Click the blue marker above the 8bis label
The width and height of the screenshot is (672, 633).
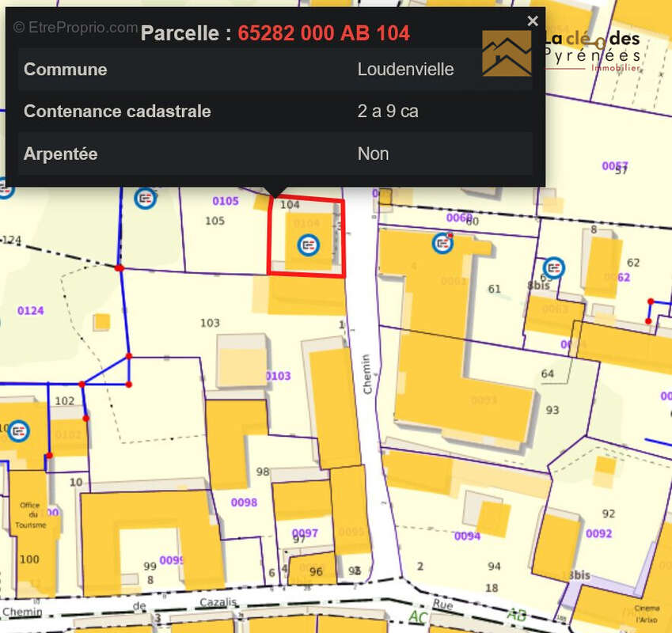(555, 268)
